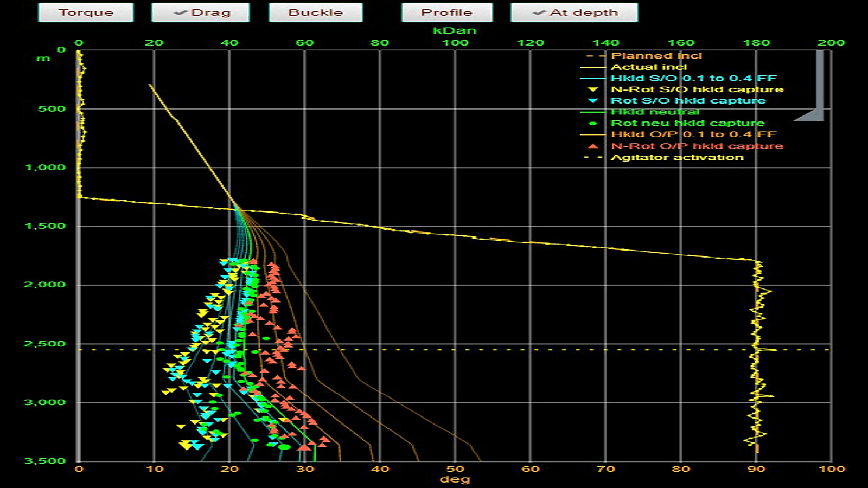Toggle the checked Drag button
The height and width of the screenshot is (488, 868).
[x=201, y=12]
